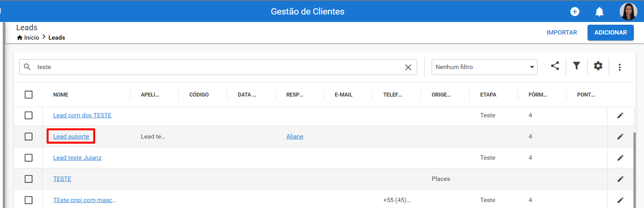
Task: Sort by the FÓRM... column header
Action: 538,95
